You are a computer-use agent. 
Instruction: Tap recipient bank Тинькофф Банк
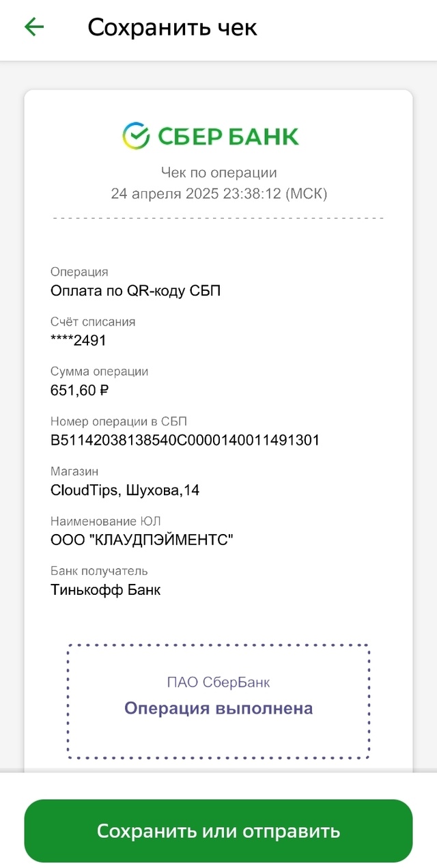(x=106, y=590)
